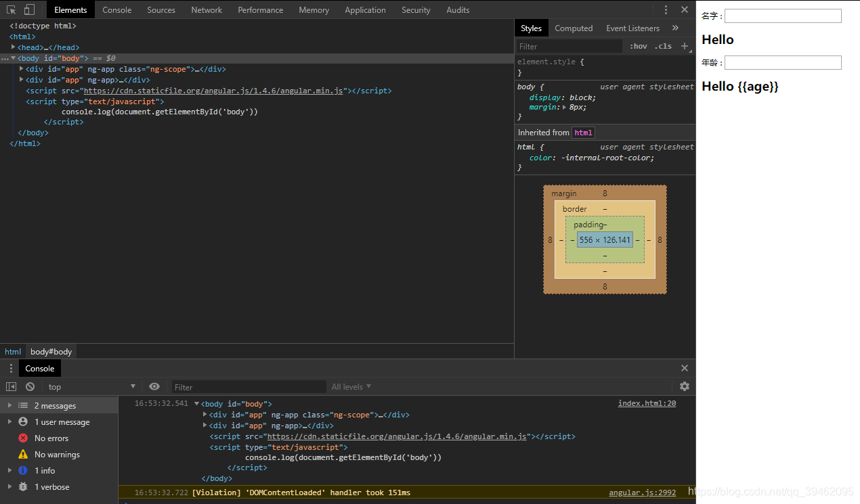Open the DevTools customize three-dot menu
Screen dimensions: 860x504
click(x=666, y=9)
